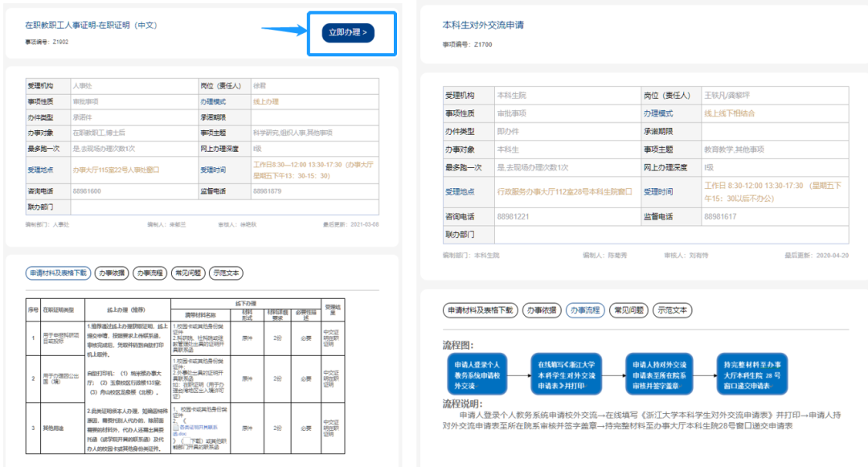Viewport: 868px width, 467px height.
Task: Click 办事大厅115室22号人事处窗口 location text
Action: (x=116, y=170)
